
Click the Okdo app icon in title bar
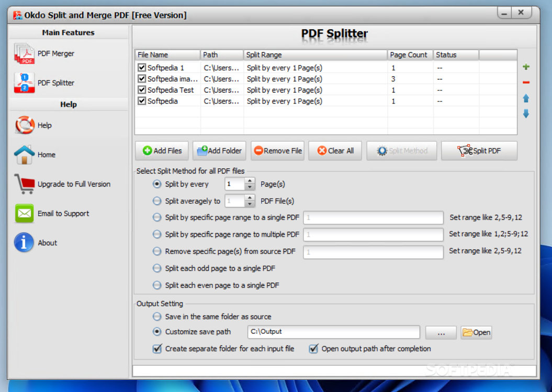(18, 15)
